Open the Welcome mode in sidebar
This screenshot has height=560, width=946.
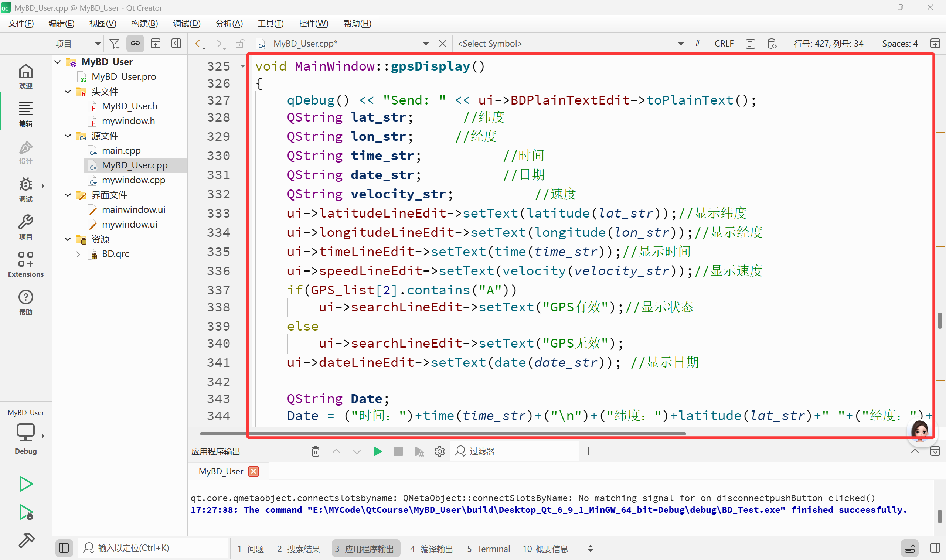tap(25, 76)
